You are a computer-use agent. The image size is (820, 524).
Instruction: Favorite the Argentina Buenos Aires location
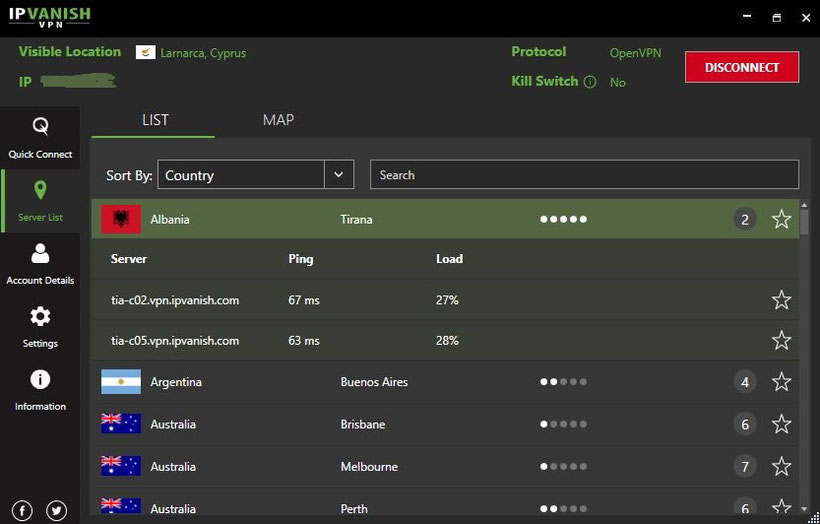click(781, 382)
